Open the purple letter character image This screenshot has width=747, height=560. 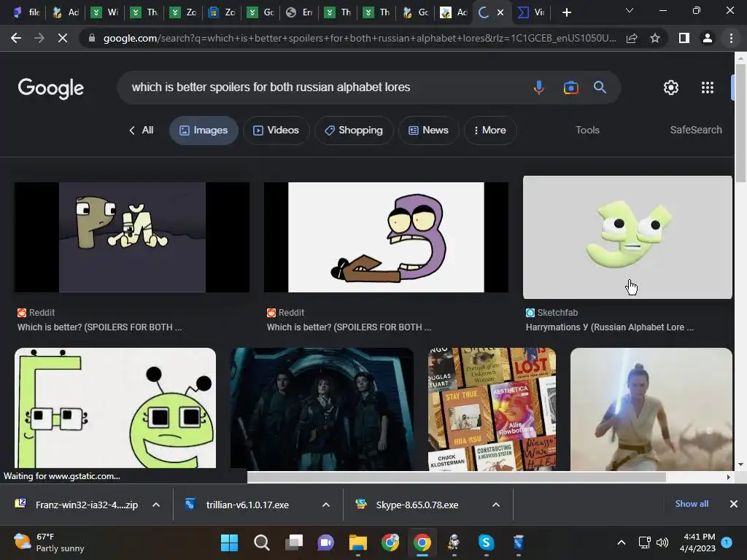[x=386, y=237]
